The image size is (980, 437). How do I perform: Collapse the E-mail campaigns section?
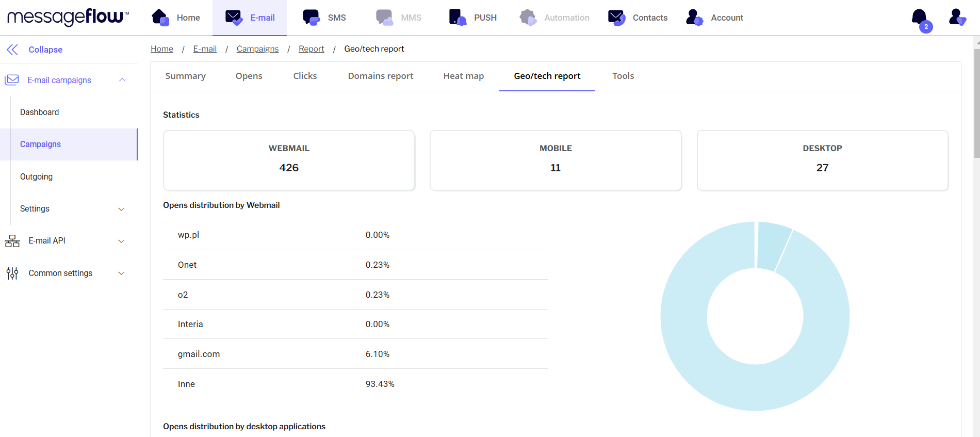tap(122, 80)
